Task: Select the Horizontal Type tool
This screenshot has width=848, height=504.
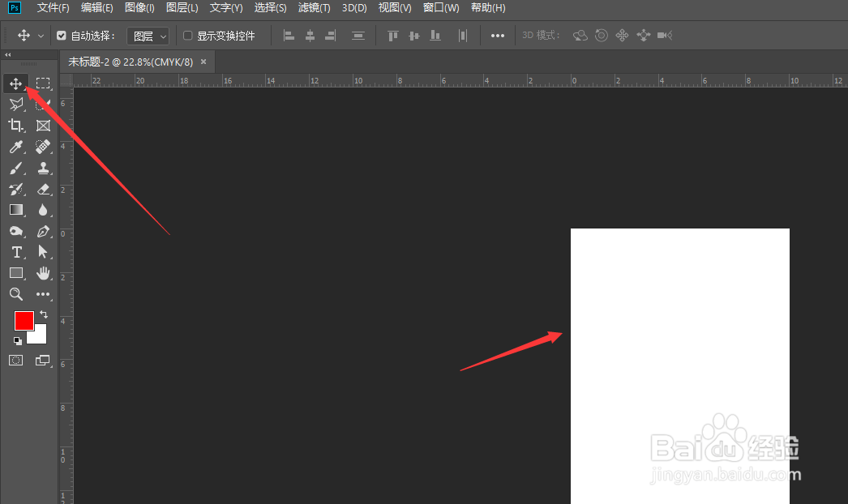Action: (16, 252)
